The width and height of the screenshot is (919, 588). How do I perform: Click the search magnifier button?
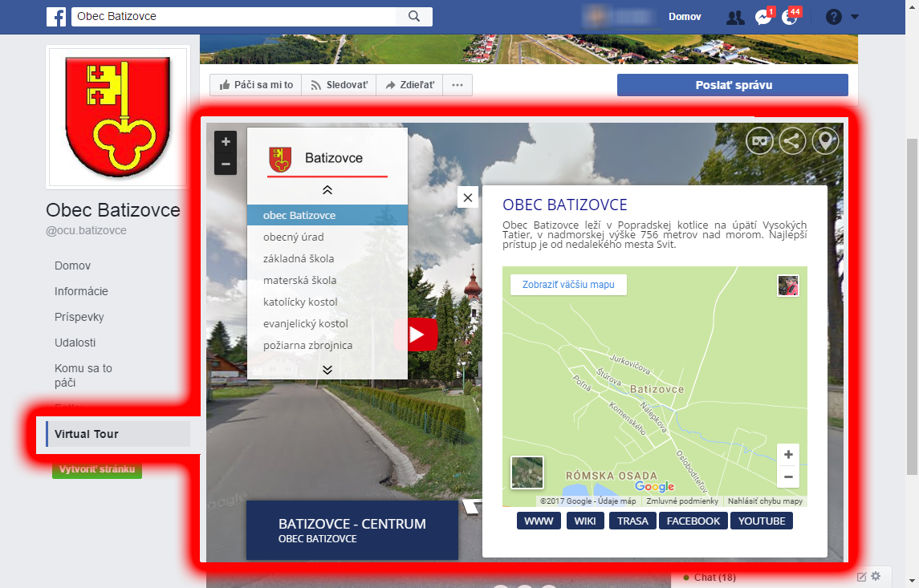(x=414, y=16)
